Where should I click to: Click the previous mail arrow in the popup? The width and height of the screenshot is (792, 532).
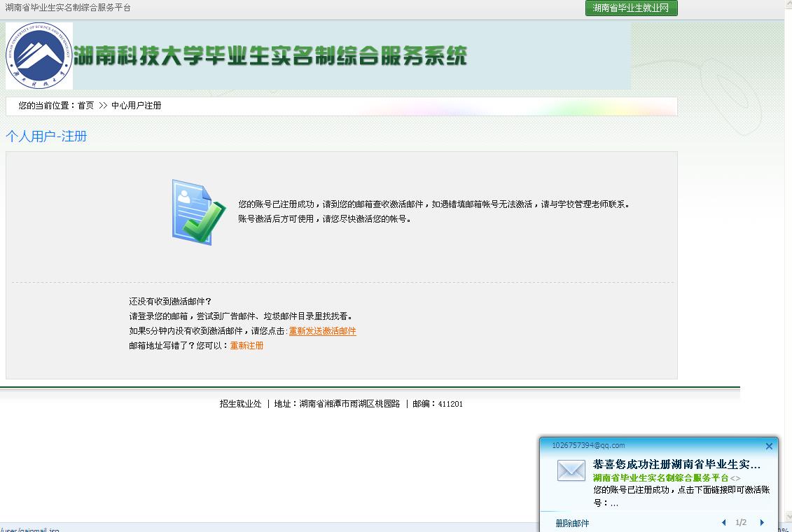[723, 522]
